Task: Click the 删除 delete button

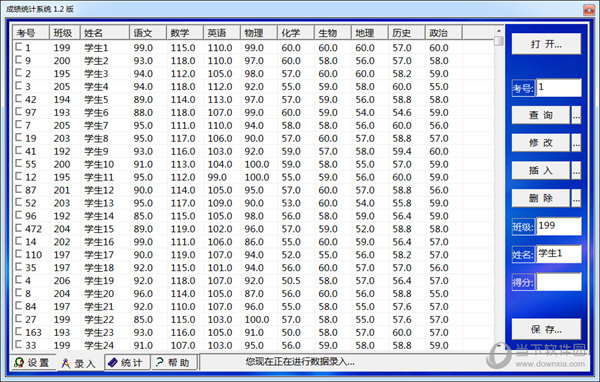Action: pyautogui.click(x=540, y=198)
